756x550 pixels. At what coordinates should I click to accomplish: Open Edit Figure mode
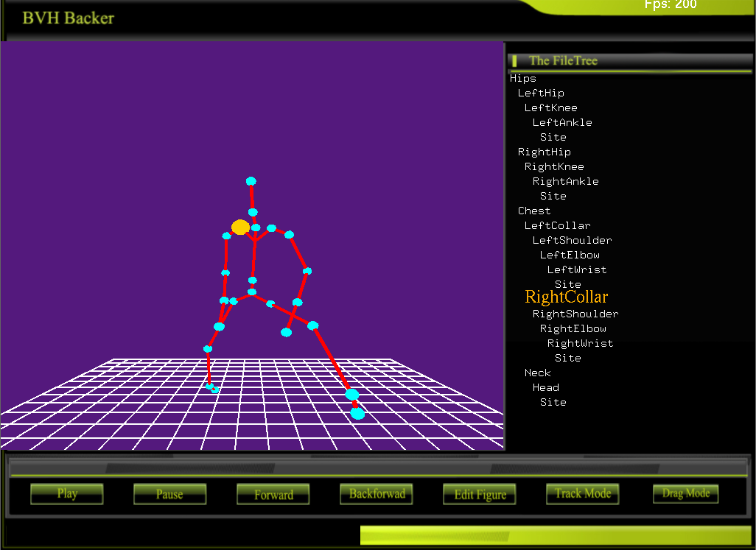[480, 494]
